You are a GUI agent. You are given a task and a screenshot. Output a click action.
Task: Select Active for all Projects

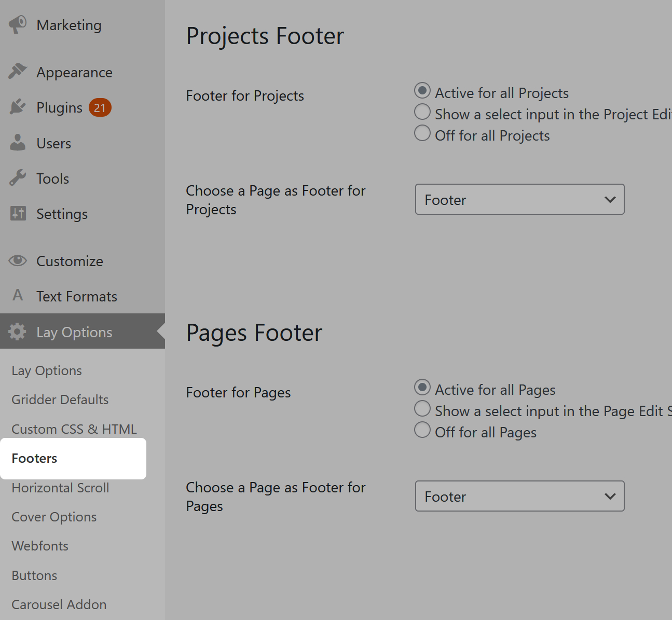pos(422,90)
